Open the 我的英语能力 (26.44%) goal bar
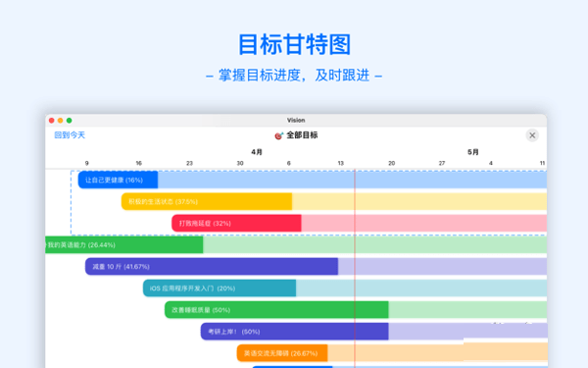Screen dimensions: 588x368 [x=124, y=245]
